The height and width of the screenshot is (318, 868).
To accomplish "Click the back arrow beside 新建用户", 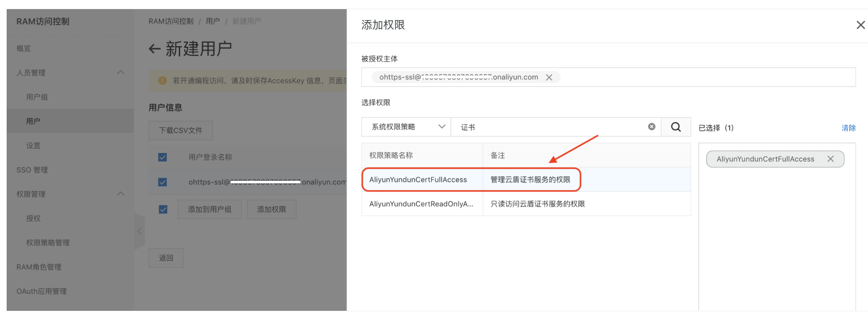I will pyautogui.click(x=154, y=49).
